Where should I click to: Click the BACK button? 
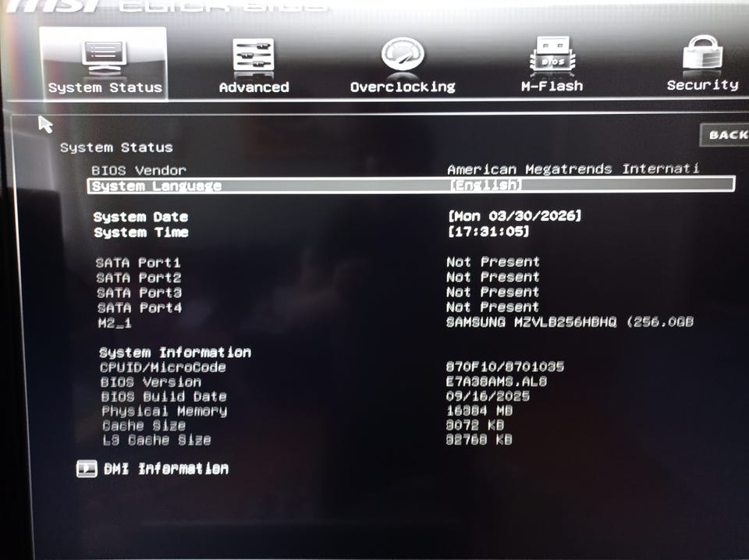click(x=725, y=135)
